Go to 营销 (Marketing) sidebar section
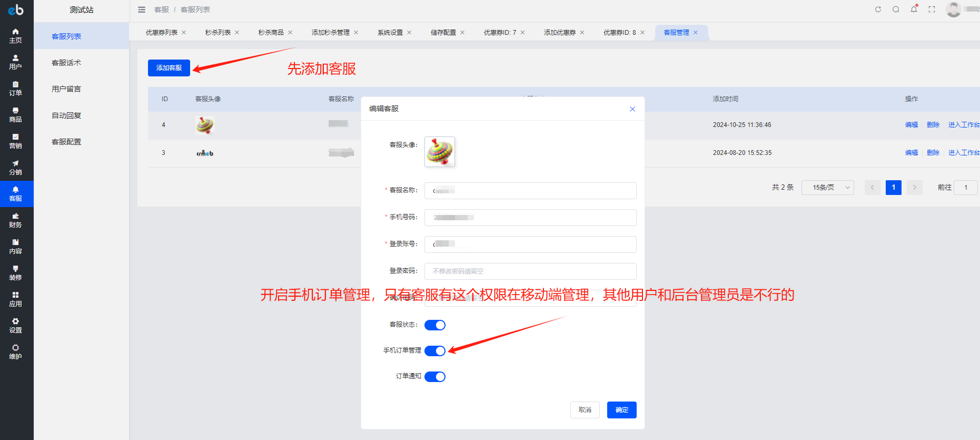This screenshot has height=440, width=980. (15, 141)
